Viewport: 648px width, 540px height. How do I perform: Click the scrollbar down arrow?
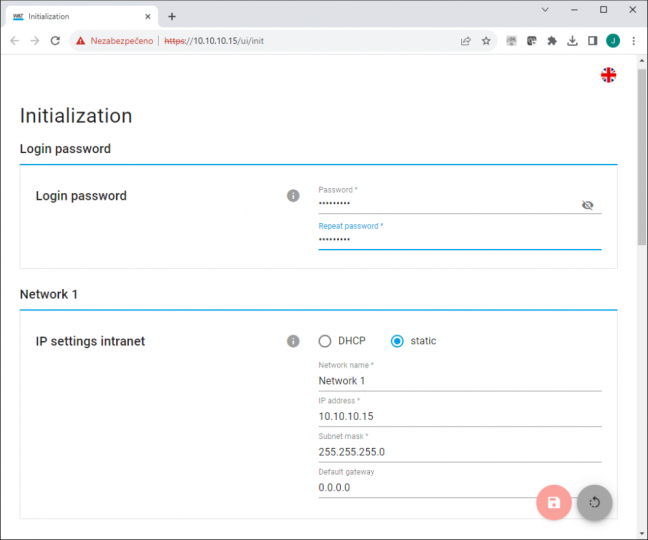click(x=642, y=533)
